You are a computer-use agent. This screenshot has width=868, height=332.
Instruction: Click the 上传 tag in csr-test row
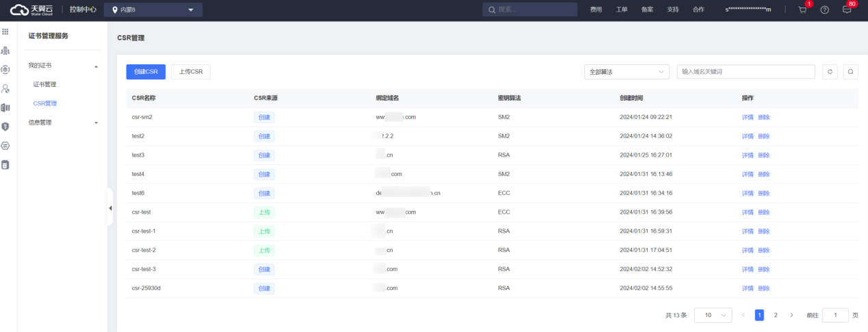coord(264,212)
